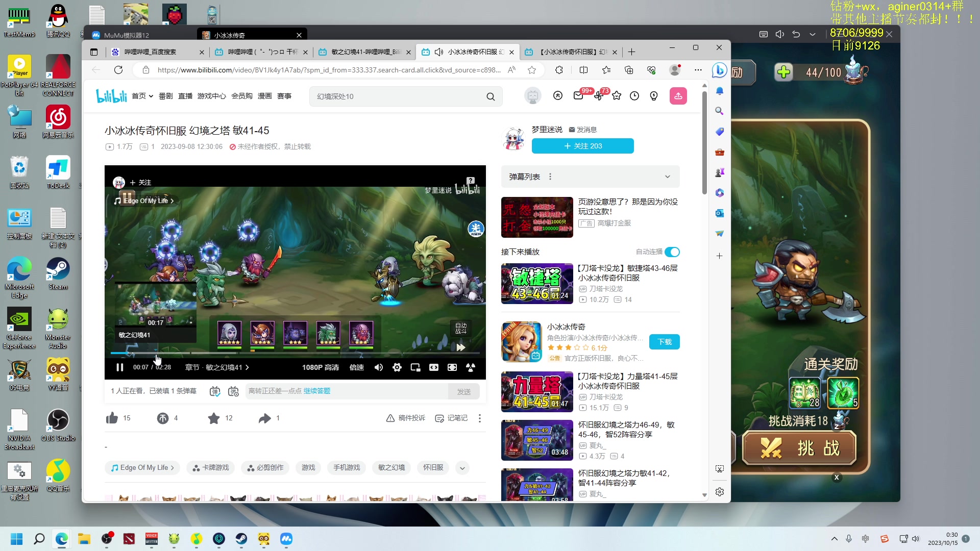Refresh the browser page
This screenshot has width=980, height=551.
coord(118,70)
